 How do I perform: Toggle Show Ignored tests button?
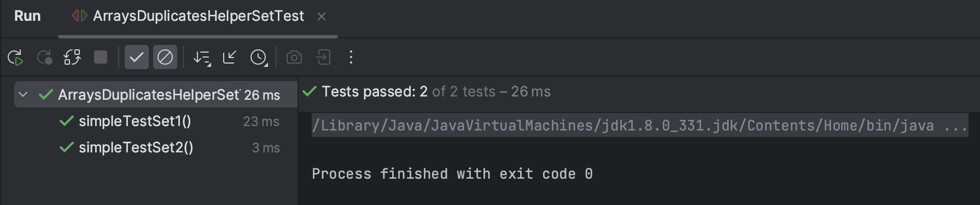click(165, 57)
